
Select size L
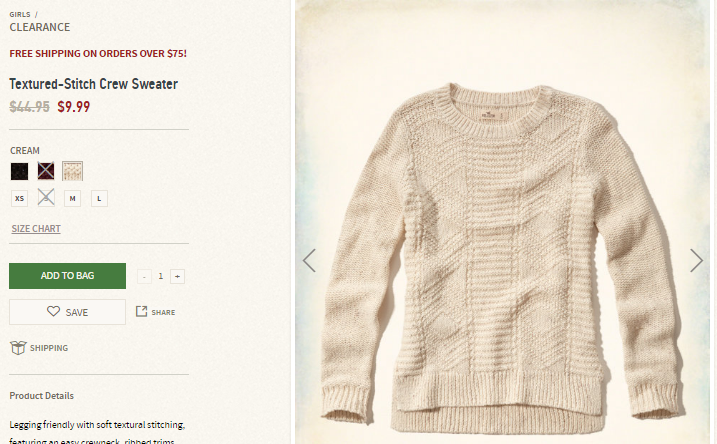[99, 198]
